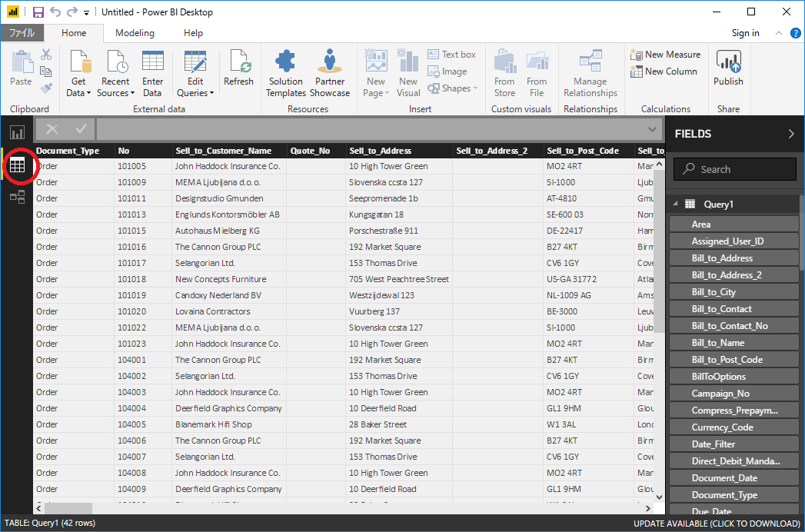The image size is (805, 532).
Task: Click the Fields Search box
Action: pyautogui.click(x=735, y=169)
